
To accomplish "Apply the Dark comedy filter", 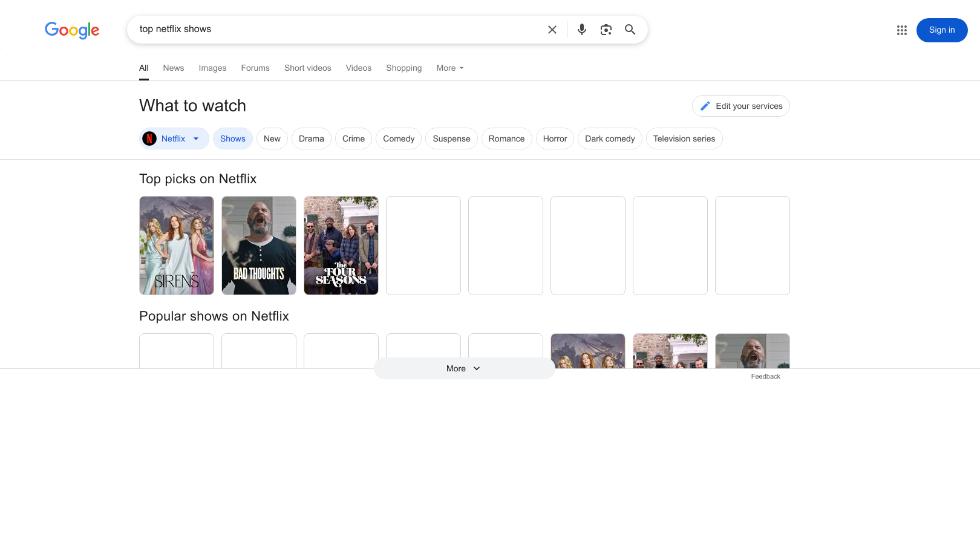I will pyautogui.click(x=610, y=139).
